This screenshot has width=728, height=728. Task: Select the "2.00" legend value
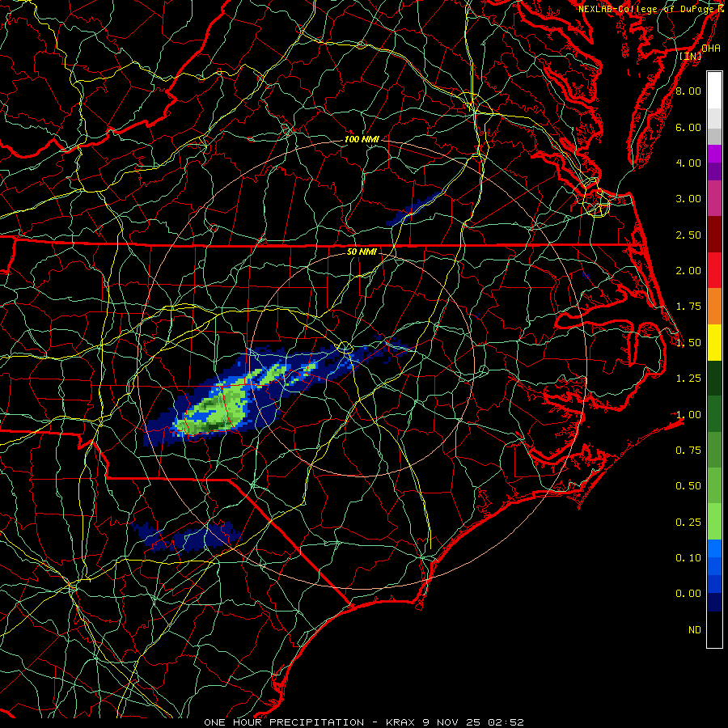(688, 271)
